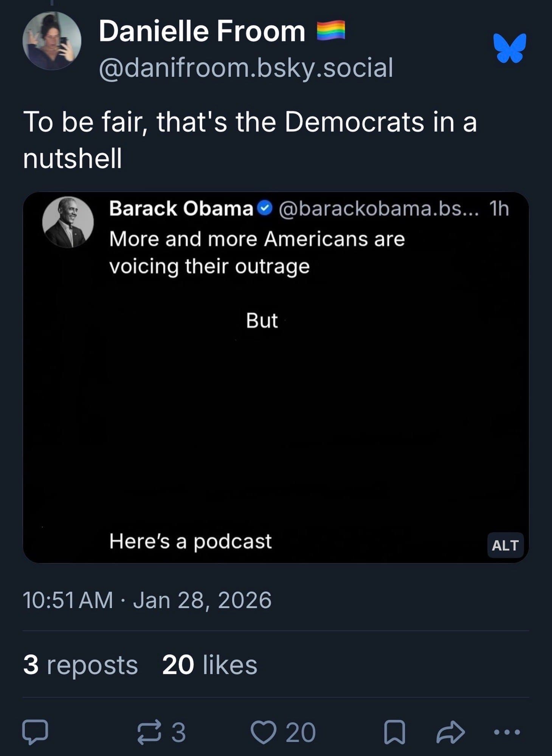Viewport: 552px width, 756px height.
Task: Repost this post using the arrows icon
Action: click(149, 732)
